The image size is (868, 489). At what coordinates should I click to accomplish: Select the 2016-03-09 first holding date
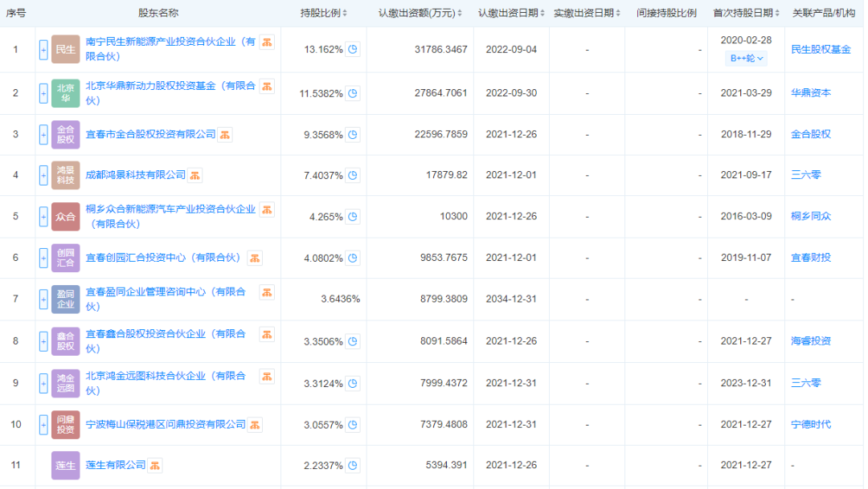[x=746, y=216]
